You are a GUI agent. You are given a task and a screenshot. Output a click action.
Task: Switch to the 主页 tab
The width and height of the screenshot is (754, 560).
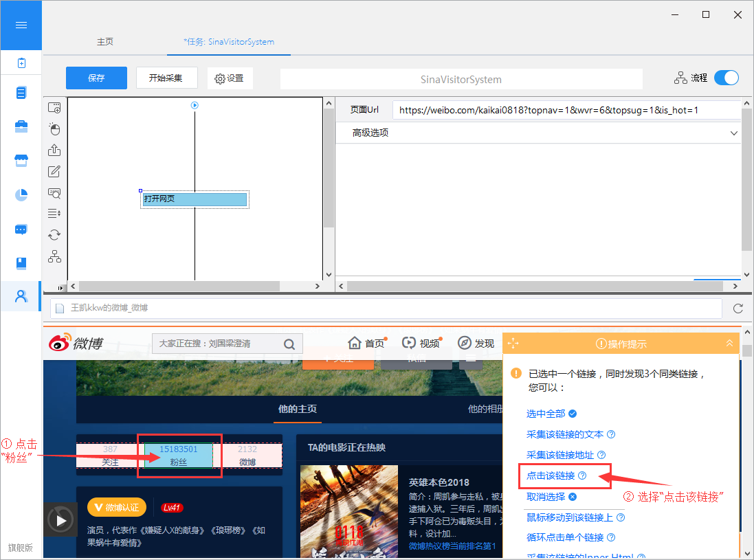coord(105,42)
